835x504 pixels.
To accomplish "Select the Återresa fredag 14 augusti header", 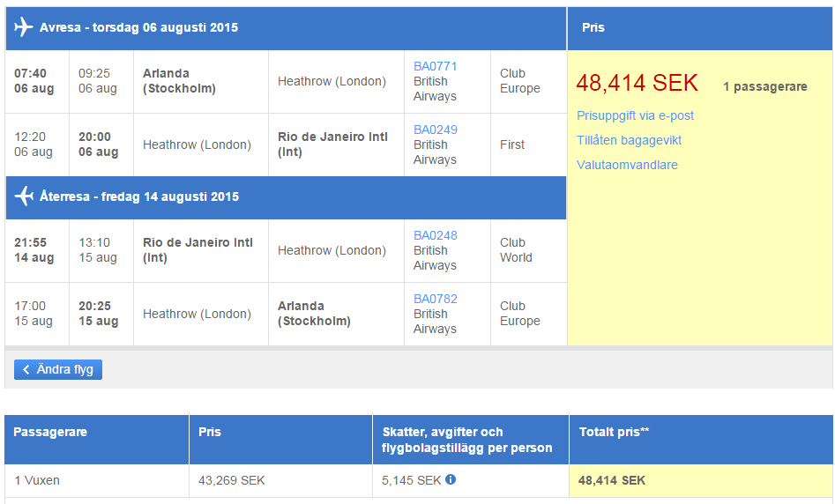I will click(x=138, y=196).
